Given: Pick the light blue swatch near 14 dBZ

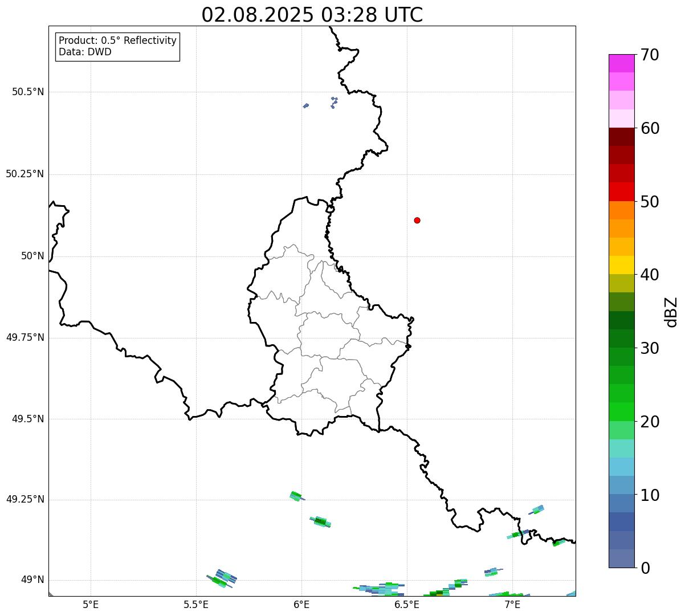Looking at the screenshot, I should [x=621, y=467].
